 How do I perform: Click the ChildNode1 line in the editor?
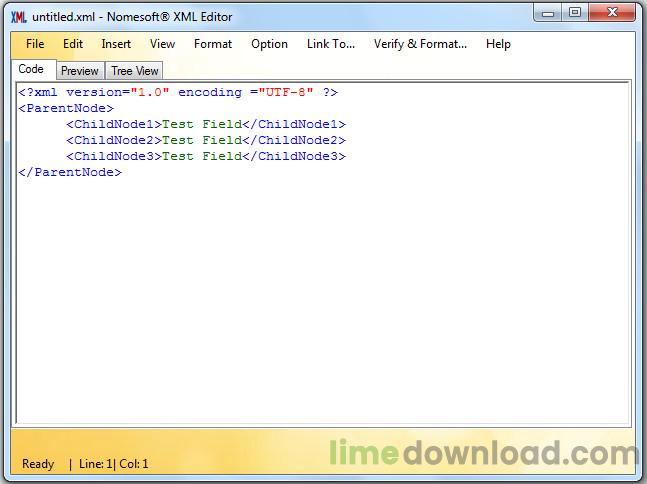pyautogui.click(x=205, y=124)
